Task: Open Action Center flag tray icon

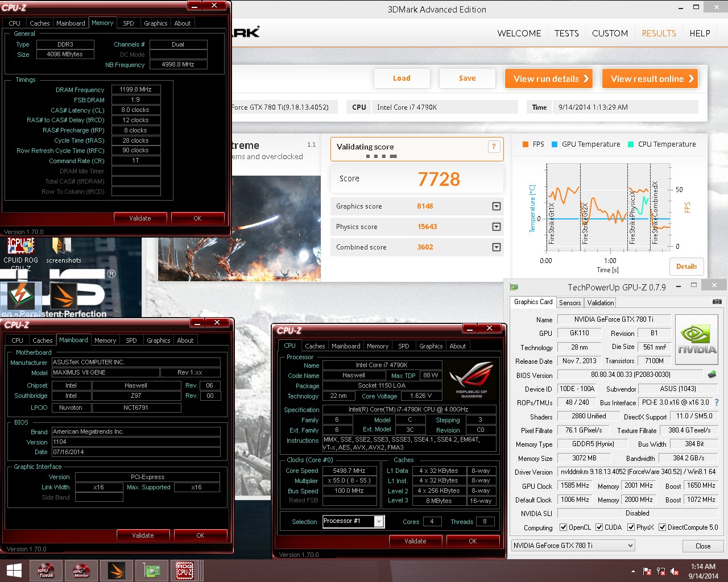Action: (647, 571)
